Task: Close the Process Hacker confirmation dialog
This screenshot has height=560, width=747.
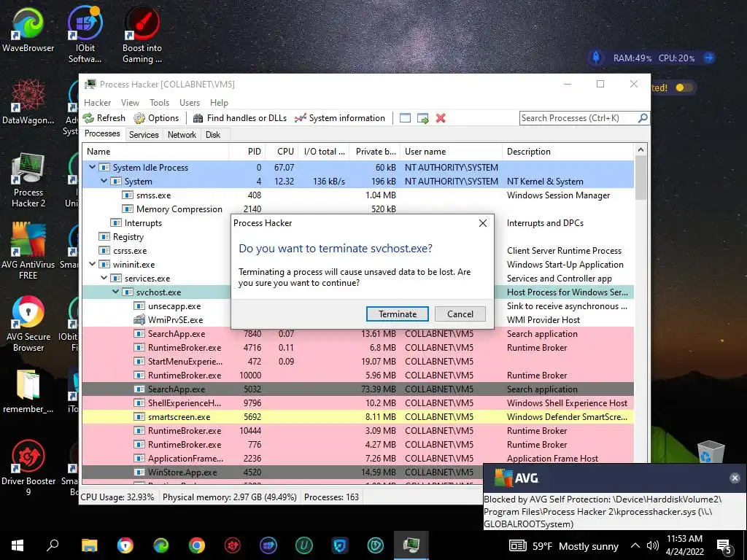Action: click(x=483, y=223)
